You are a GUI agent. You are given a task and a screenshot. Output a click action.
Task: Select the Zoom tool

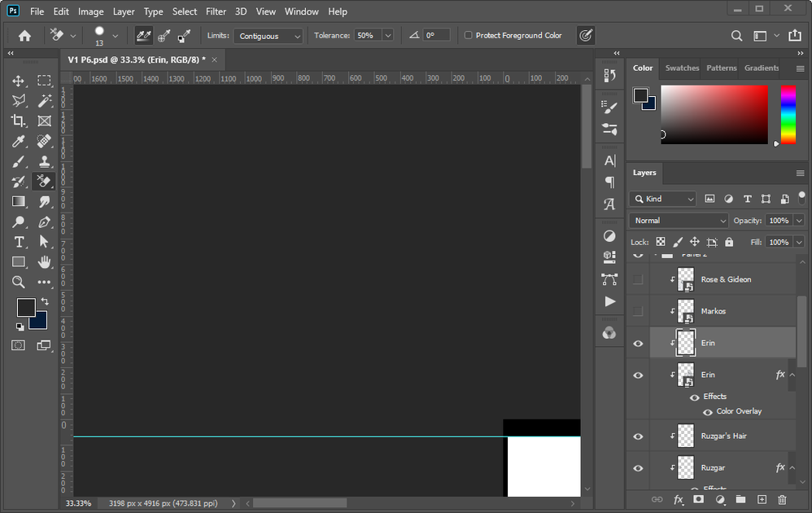19,283
